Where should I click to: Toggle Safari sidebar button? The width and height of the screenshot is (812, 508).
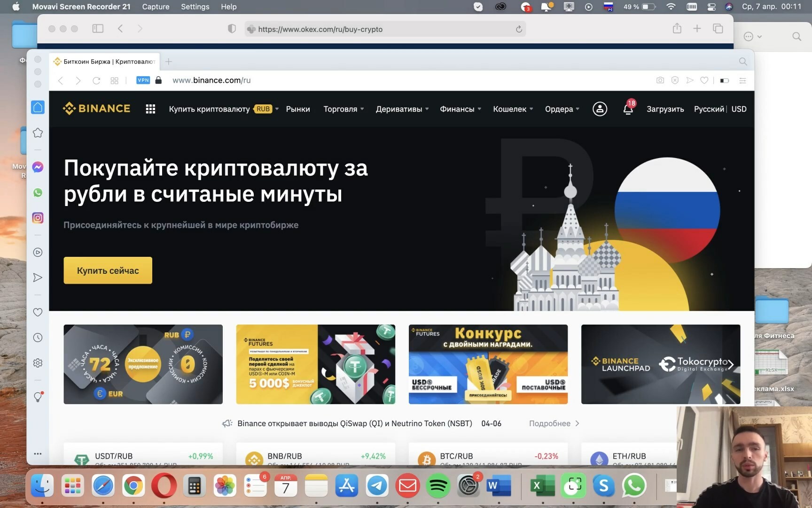click(98, 29)
